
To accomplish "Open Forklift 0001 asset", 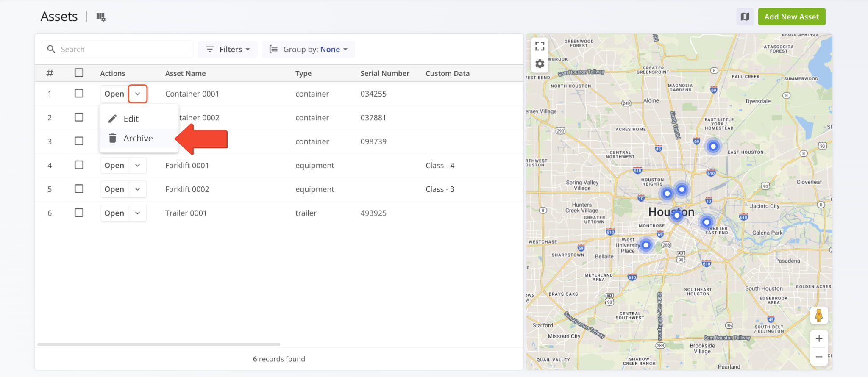I will (114, 165).
